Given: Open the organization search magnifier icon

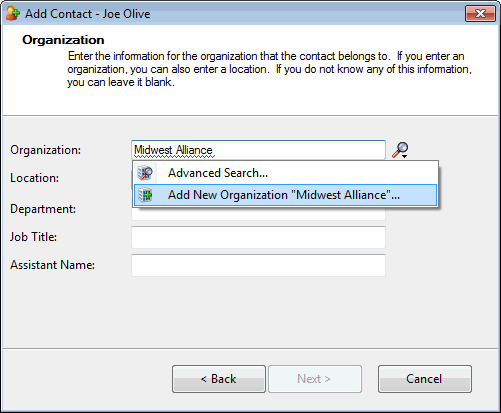Looking at the screenshot, I should coord(400,149).
